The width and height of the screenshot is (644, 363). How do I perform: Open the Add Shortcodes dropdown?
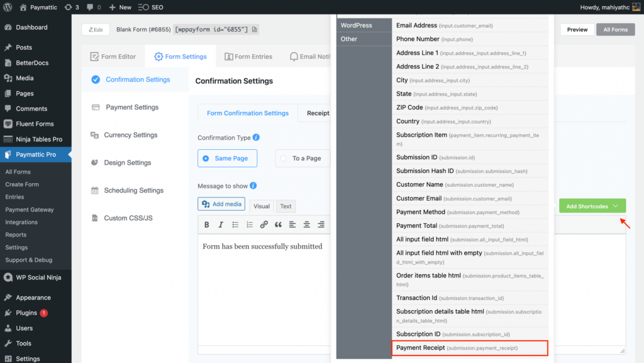click(592, 206)
